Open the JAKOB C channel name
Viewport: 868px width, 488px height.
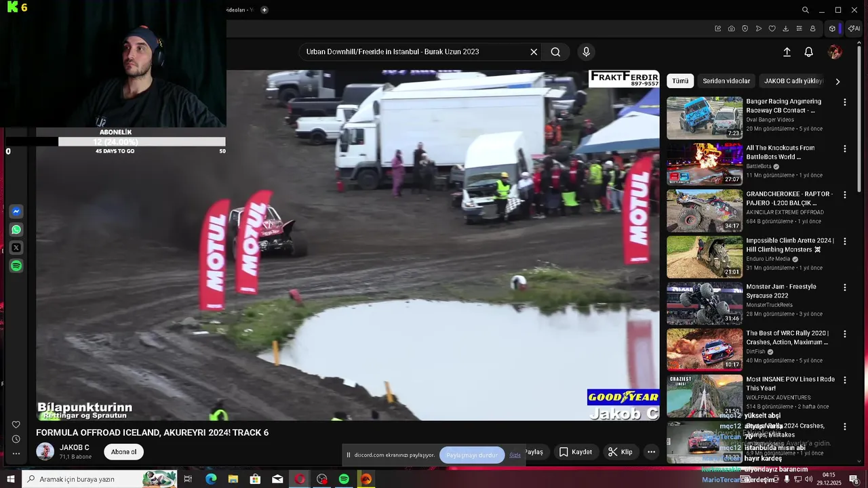75,447
